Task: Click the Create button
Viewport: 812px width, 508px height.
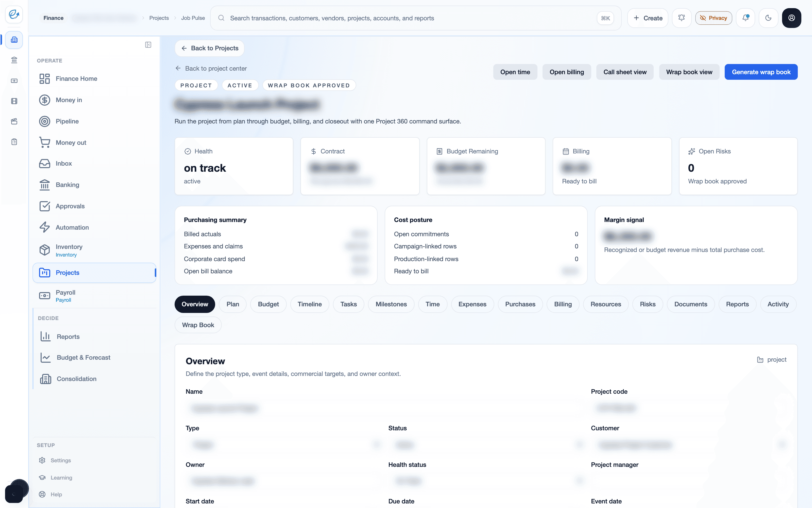Action: click(x=648, y=18)
